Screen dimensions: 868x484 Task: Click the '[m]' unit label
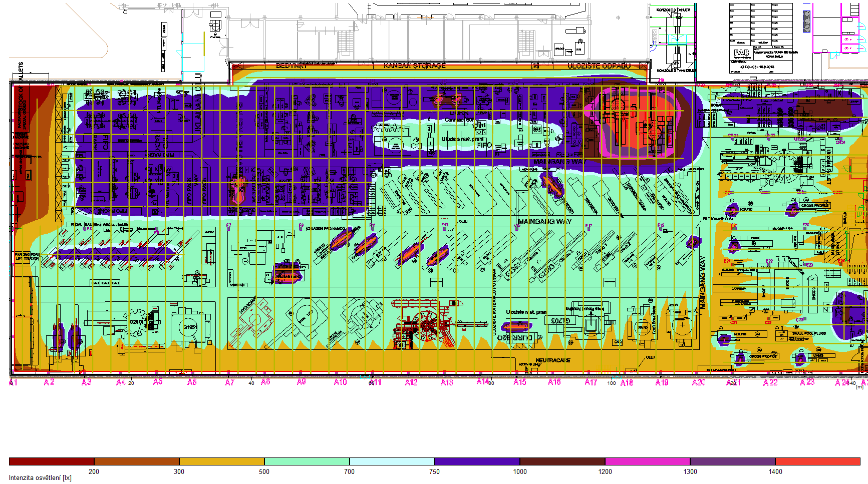[x=859, y=387]
